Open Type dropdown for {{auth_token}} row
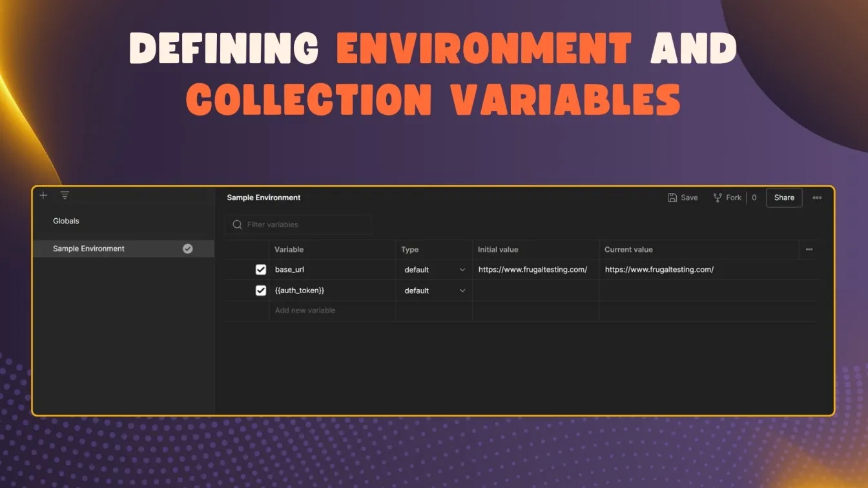The height and width of the screenshot is (488, 868). coord(435,290)
